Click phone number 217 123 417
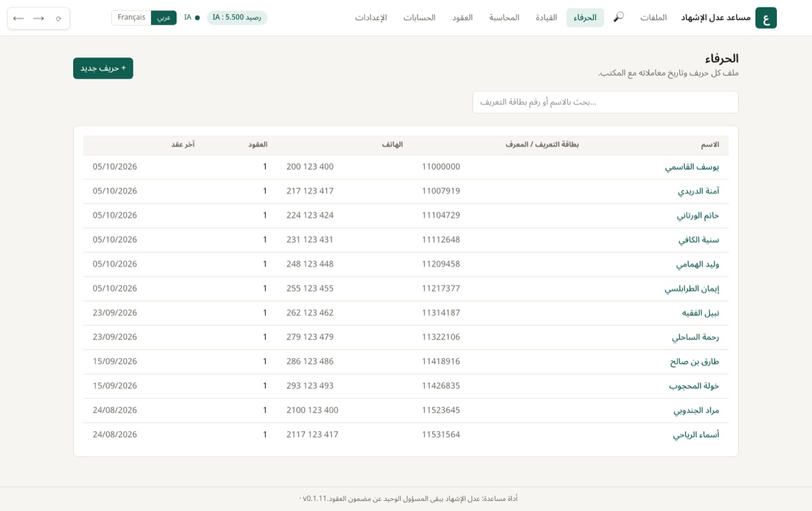 tap(310, 191)
